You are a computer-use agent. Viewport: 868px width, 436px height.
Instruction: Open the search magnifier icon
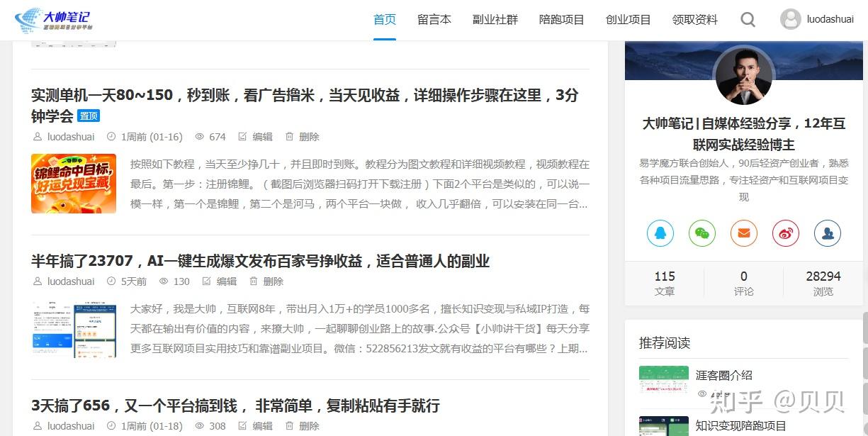[748, 20]
